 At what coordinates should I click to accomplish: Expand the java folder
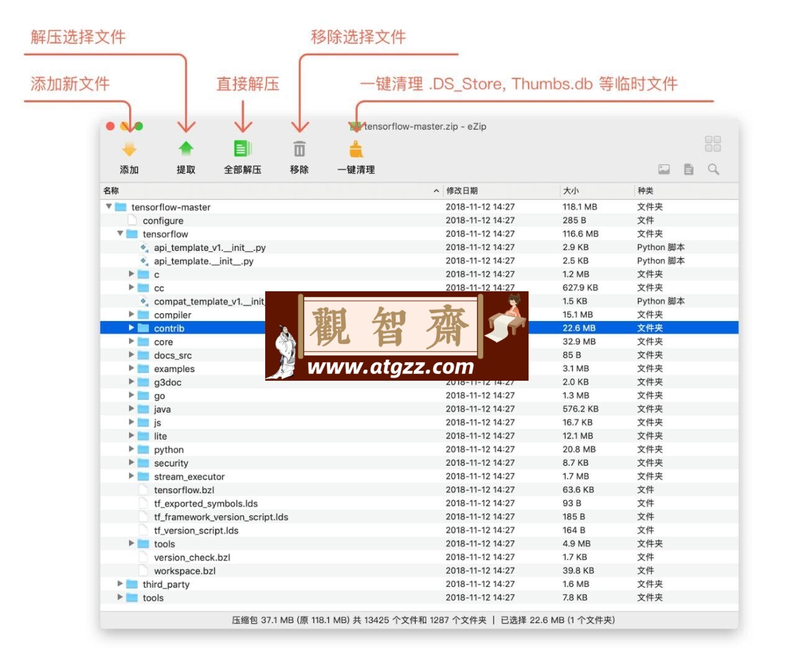pos(131,409)
